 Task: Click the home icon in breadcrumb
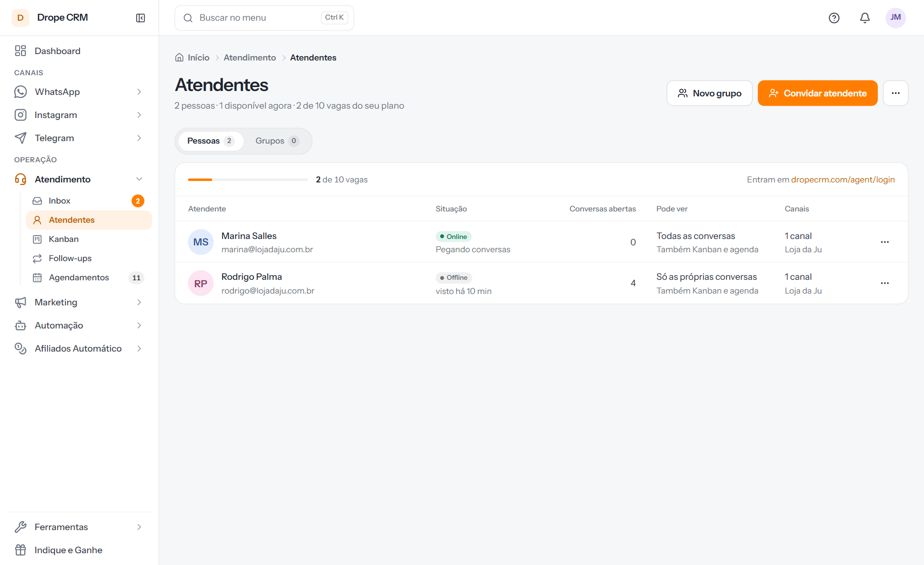(179, 58)
